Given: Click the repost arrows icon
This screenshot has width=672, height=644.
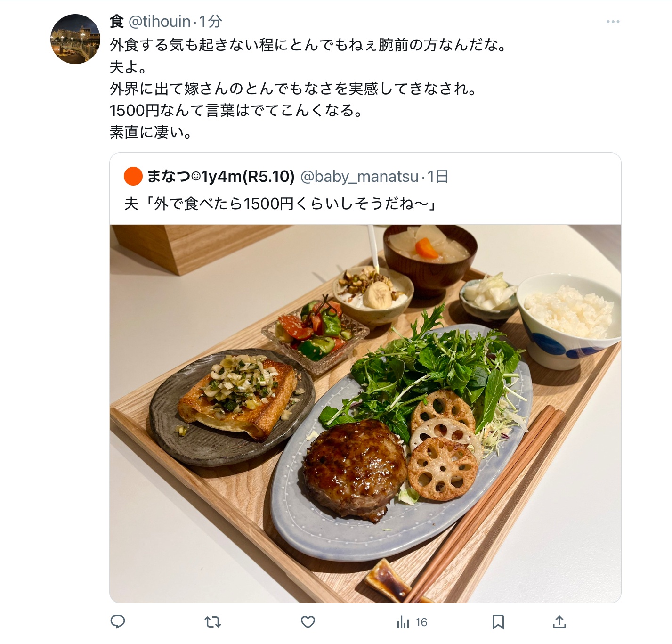Looking at the screenshot, I should click(x=213, y=622).
